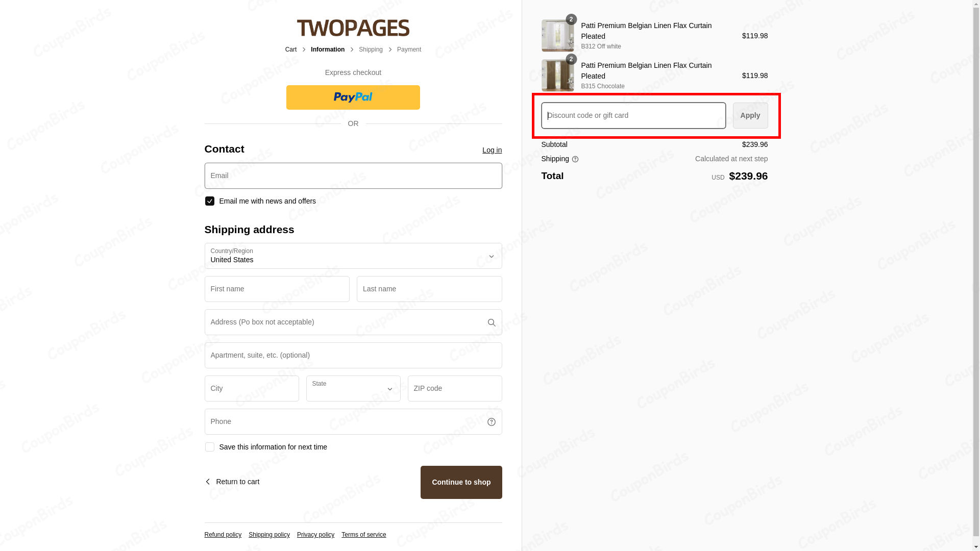Focus the Phone field
This screenshot has height=551, width=980.
tap(353, 421)
